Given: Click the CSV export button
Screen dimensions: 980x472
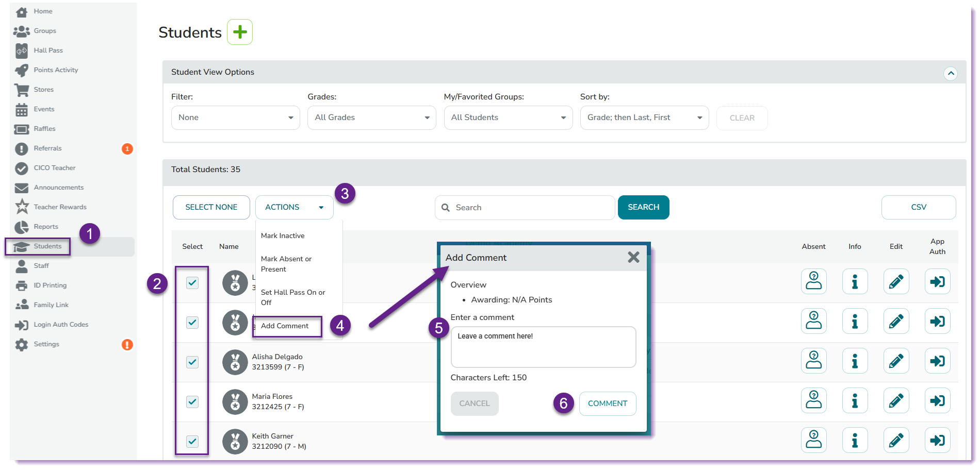Looking at the screenshot, I should (919, 207).
